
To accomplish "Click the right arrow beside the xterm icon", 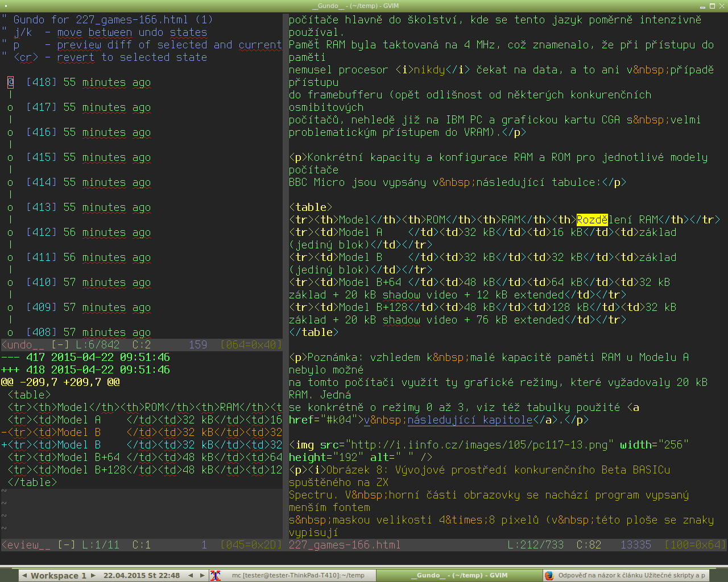I will [x=202, y=575].
